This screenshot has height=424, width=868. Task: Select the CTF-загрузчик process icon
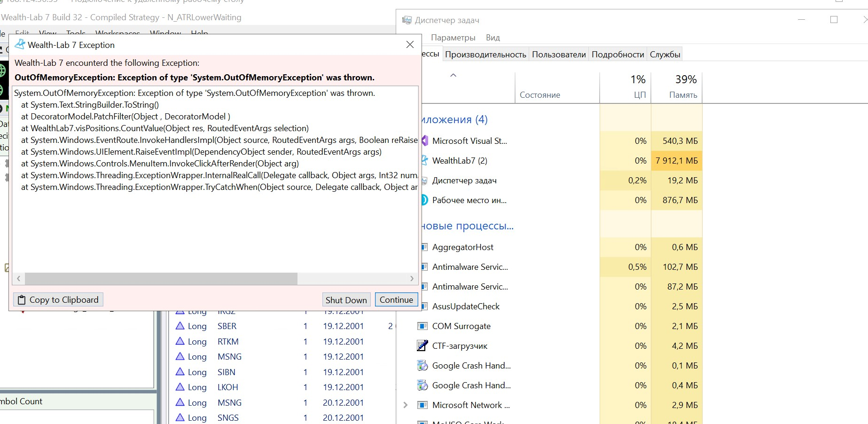coord(422,346)
